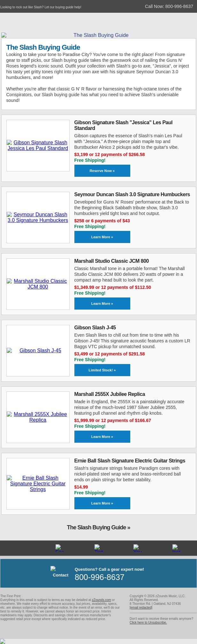Screen dimensions: 197x644
Task: Click the Limited Stock button for Gibson J-45
Action: [102, 370]
